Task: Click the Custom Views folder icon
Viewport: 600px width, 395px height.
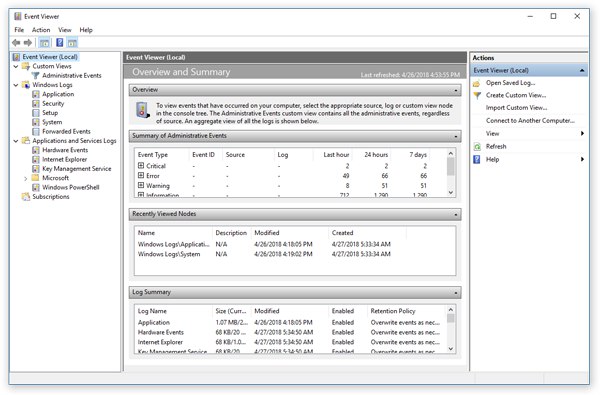Action: click(x=26, y=66)
